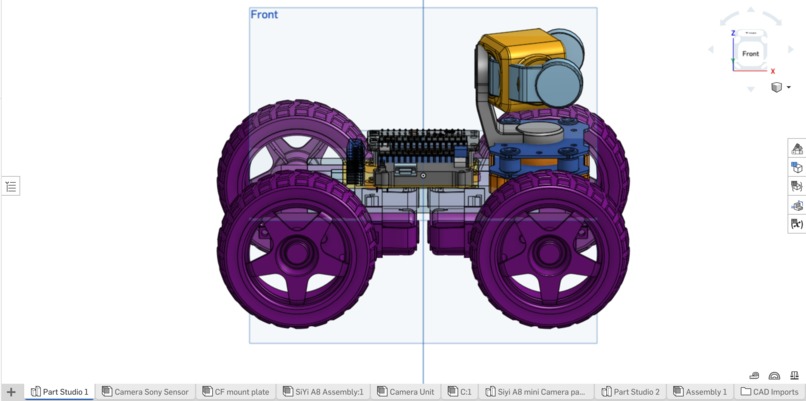Switch to the Part Studio 1 tab
The height and width of the screenshot is (401, 806).
pos(60,392)
